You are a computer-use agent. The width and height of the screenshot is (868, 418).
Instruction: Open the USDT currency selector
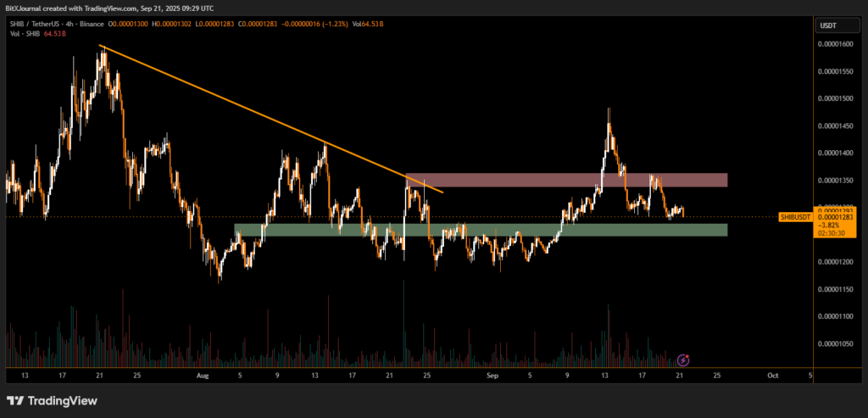click(827, 26)
